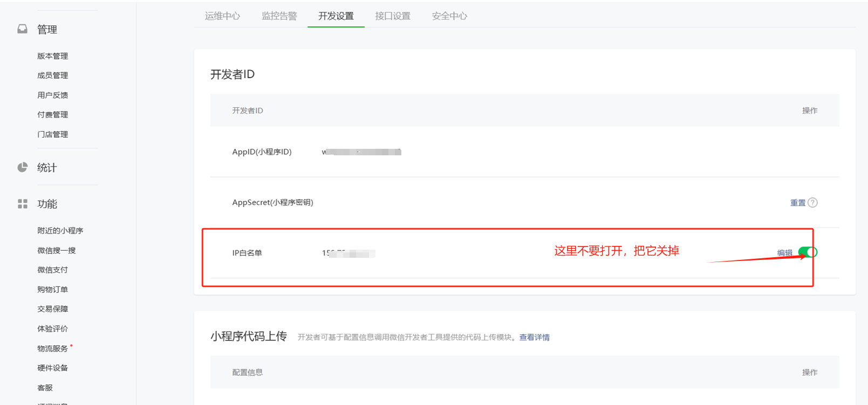Open 版本管理 in the sidebar
868x405 pixels.
(52, 56)
